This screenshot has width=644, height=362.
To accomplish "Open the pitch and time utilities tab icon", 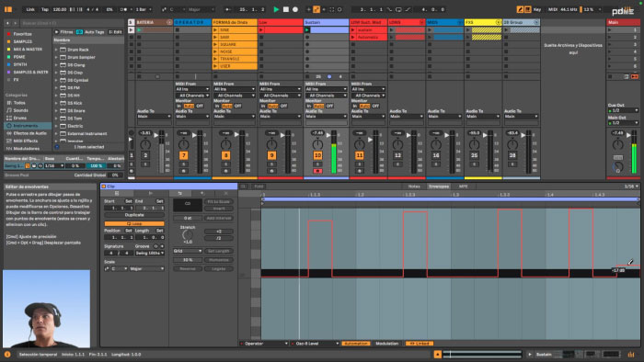I will (180, 193).
